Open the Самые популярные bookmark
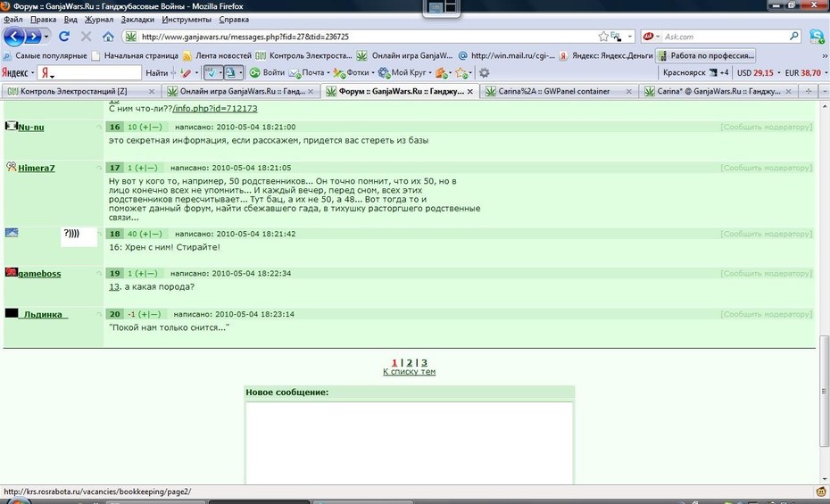Viewport: 830px width, 504px height. click(x=46, y=55)
